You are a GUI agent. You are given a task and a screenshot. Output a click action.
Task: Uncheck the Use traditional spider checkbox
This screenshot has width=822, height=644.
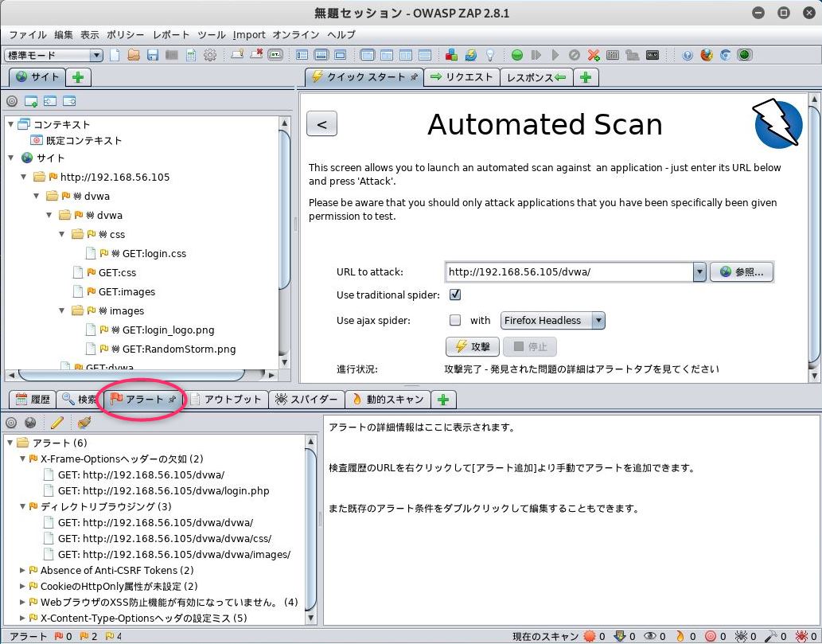coord(455,295)
